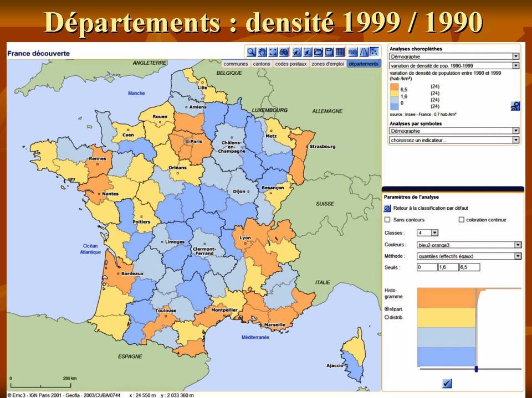The height and width of the screenshot is (398, 532).
Task: Enable the coloration continue checkbox
Action: [461, 220]
